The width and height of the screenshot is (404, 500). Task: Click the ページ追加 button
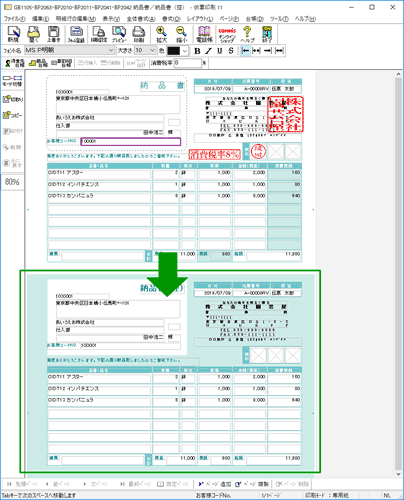tap(214, 484)
